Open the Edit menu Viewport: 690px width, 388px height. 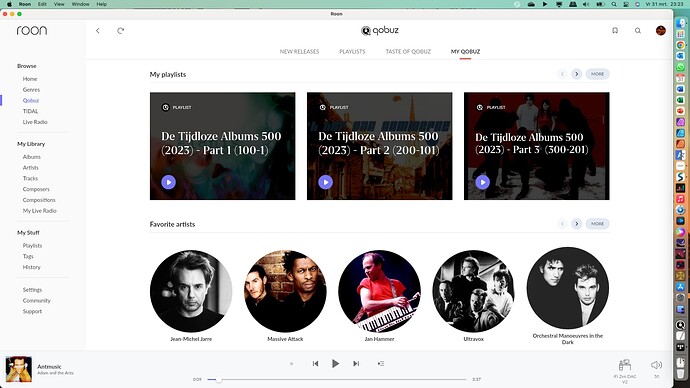coord(42,4)
